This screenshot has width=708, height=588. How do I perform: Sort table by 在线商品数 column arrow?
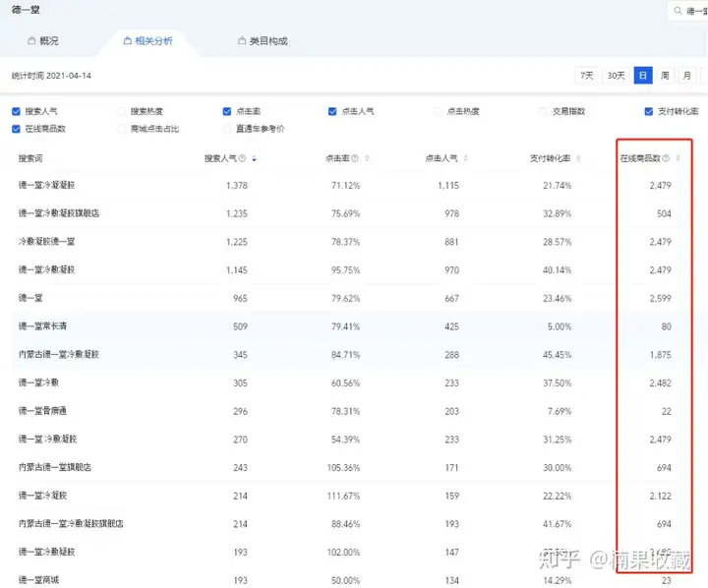click(x=678, y=158)
